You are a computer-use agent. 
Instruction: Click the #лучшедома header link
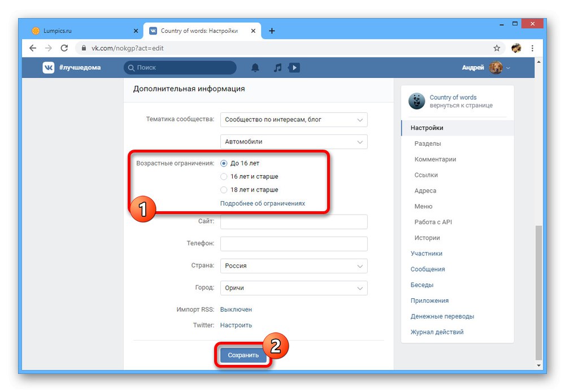pyautogui.click(x=80, y=67)
